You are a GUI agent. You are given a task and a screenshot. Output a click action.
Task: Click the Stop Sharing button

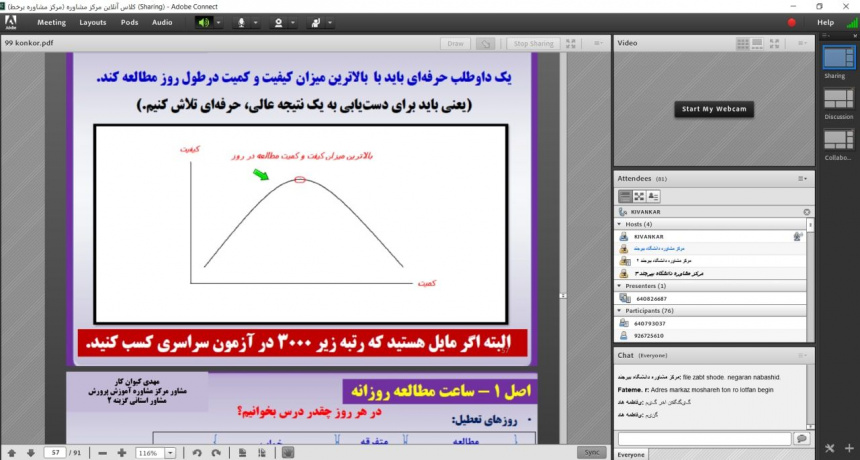pos(533,44)
